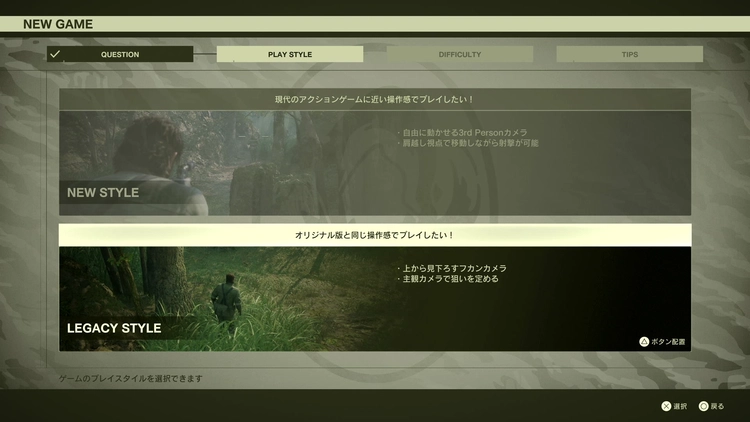The width and height of the screenshot is (750, 422).
Task: Open the QUESTION step tab
Action: [120, 54]
